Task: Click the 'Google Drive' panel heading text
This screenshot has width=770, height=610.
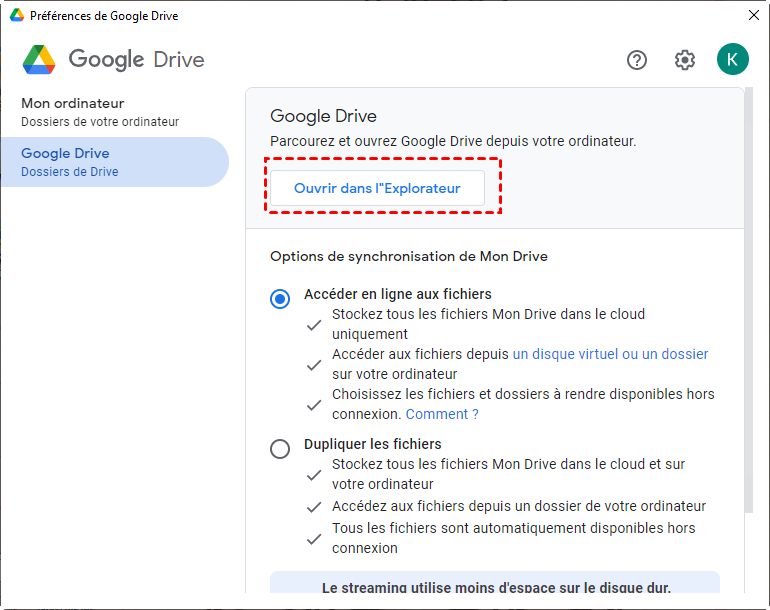Action: click(x=323, y=116)
